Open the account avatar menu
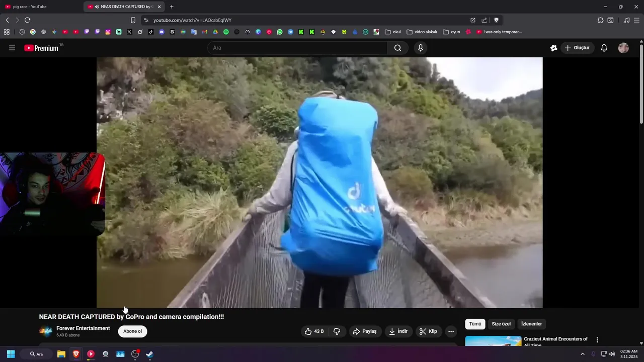Image resolution: width=644 pixels, height=362 pixels. click(623, 48)
